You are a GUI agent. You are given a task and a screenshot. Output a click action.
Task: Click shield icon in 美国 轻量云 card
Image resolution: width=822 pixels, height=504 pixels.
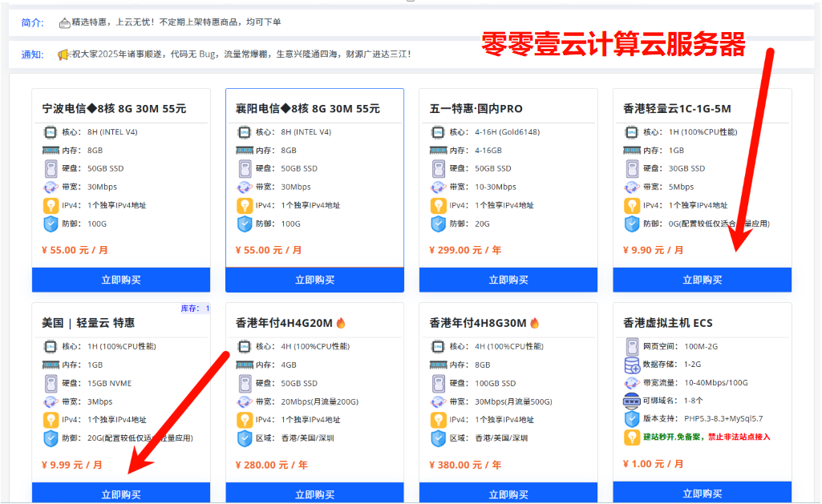(x=51, y=438)
